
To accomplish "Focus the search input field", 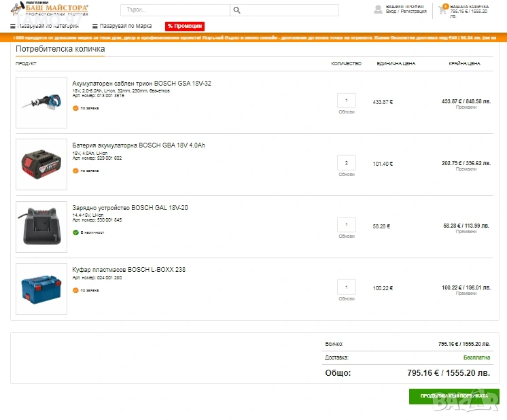I will (174, 10).
